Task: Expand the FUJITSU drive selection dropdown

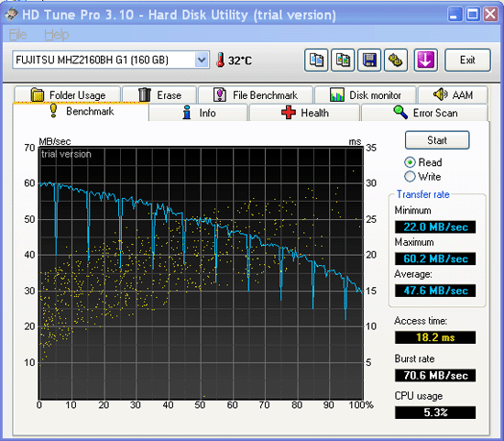Action: point(202,60)
